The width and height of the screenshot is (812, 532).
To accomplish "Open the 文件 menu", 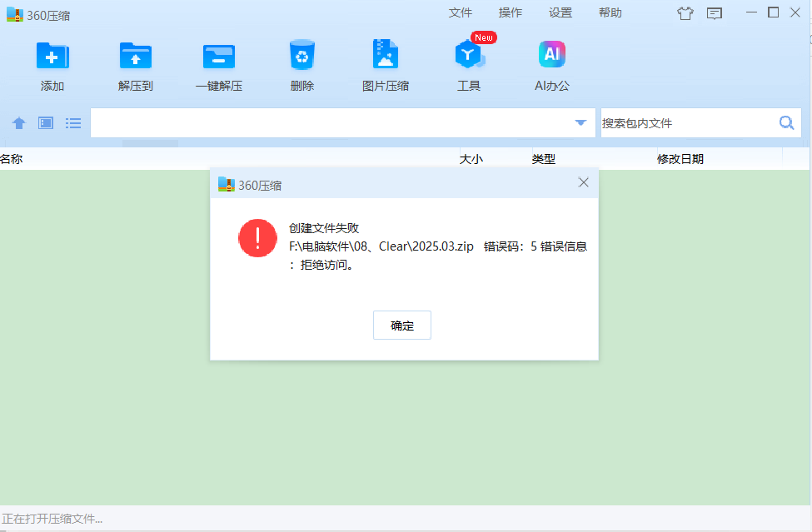I will 461,12.
